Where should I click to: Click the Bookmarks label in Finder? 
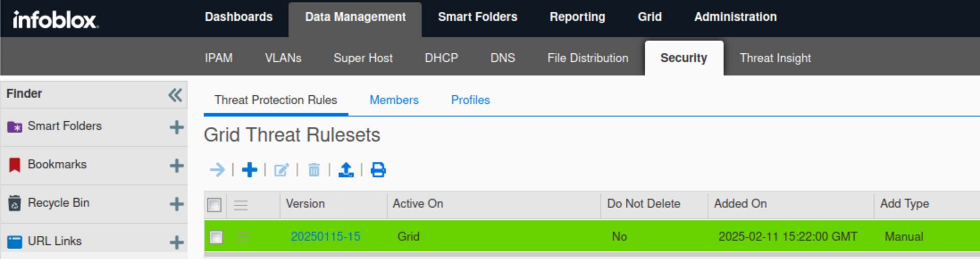[57, 165]
